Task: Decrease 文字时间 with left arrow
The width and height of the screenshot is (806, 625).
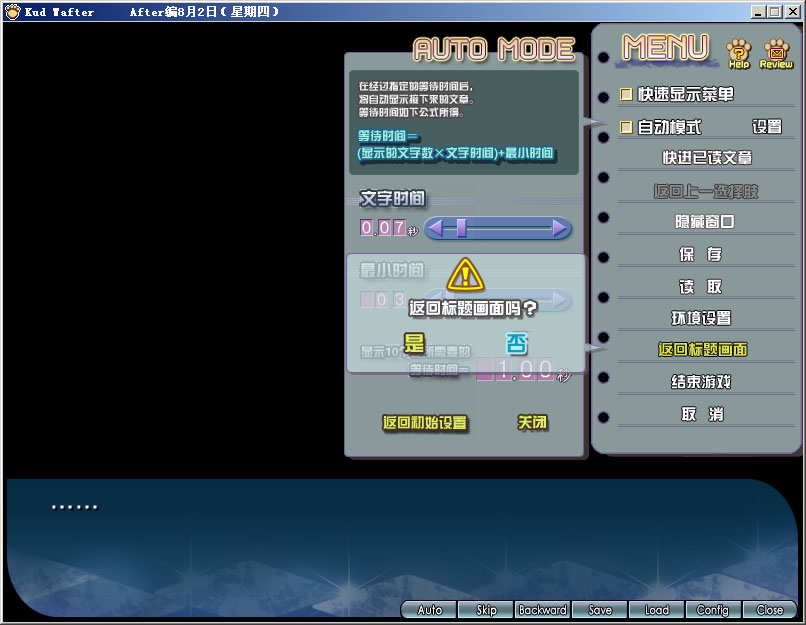Action: point(435,228)
